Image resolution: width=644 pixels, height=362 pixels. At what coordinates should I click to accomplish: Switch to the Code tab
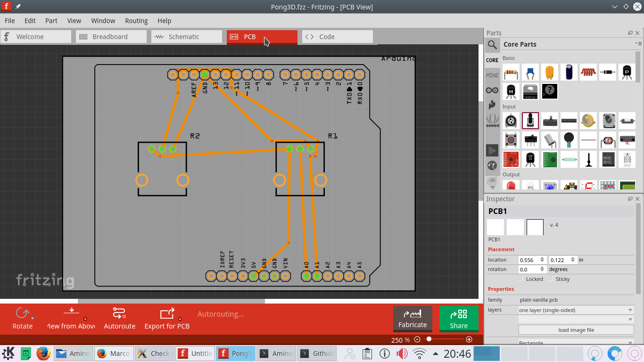tap(338, 37)
